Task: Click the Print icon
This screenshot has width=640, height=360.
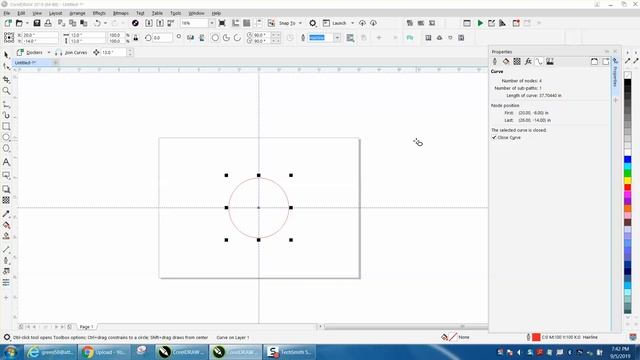Action: [x=48, y=23]
